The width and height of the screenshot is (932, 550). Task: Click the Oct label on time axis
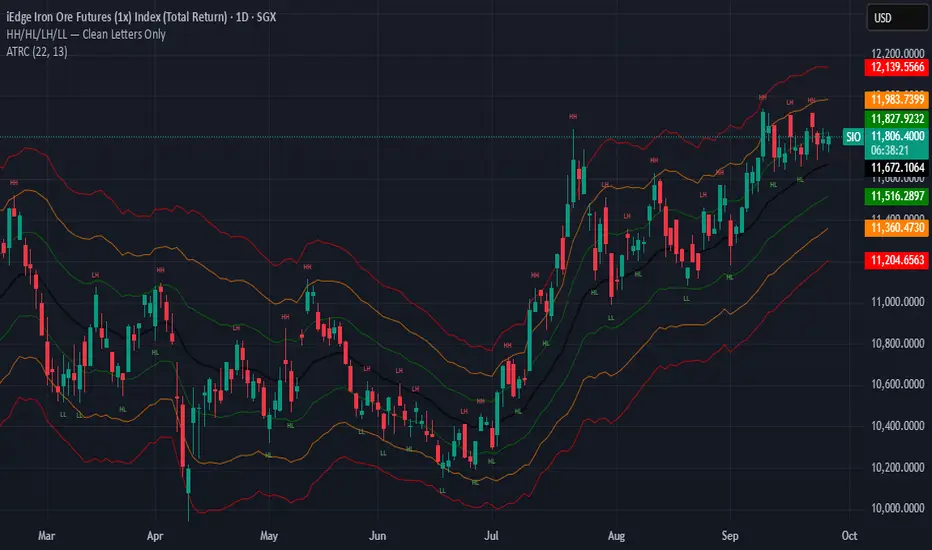pyautogui.click(x=849, y=536)
